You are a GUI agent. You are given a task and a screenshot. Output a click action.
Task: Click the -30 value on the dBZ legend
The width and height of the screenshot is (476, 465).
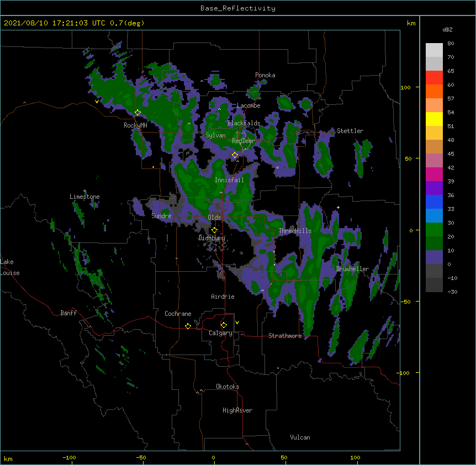pyautogui.click(x=452, y=292)
